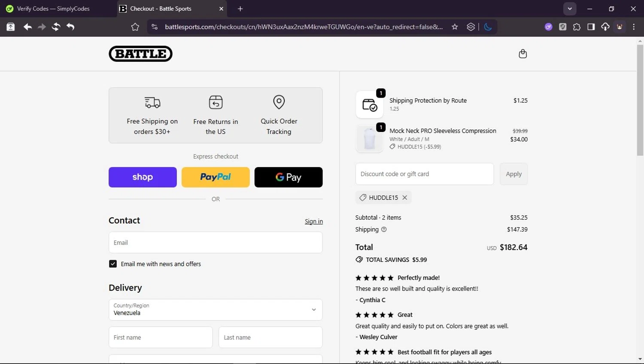Click the Shipping Protection product thumbnail
The width and height of the screenshot is (644, 364).
(x=370, y=104)
